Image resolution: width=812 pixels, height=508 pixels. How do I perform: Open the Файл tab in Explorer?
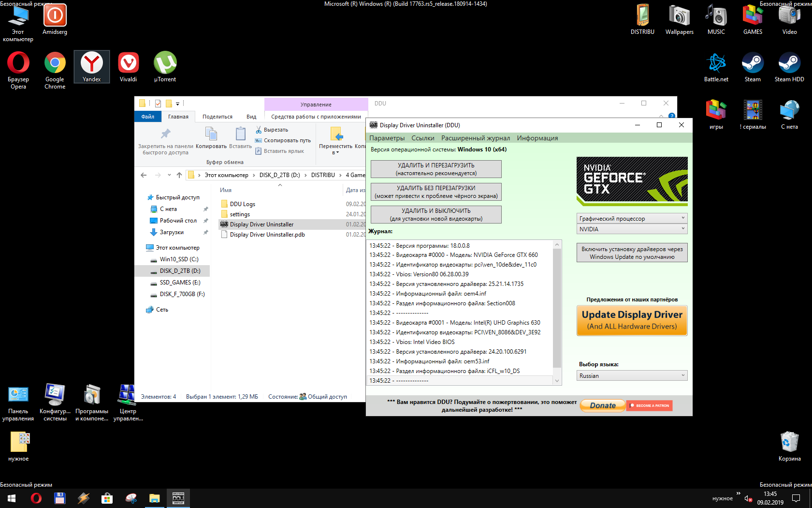click(x=148, y=117)
